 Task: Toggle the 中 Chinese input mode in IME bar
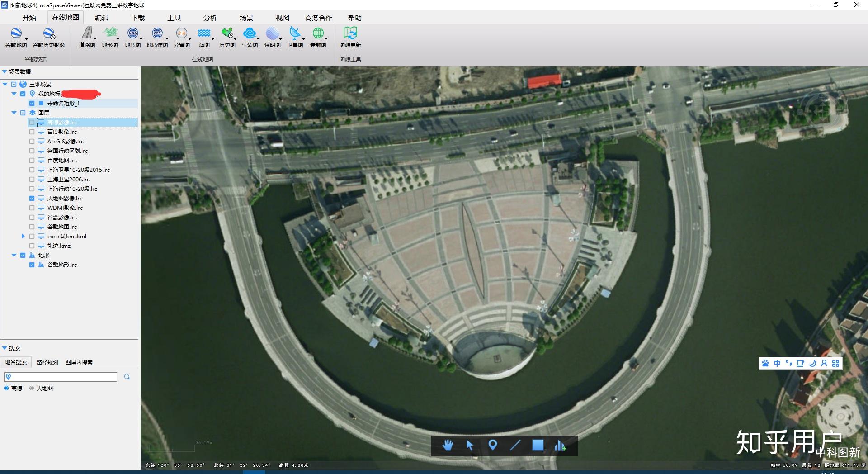point(777,363)
